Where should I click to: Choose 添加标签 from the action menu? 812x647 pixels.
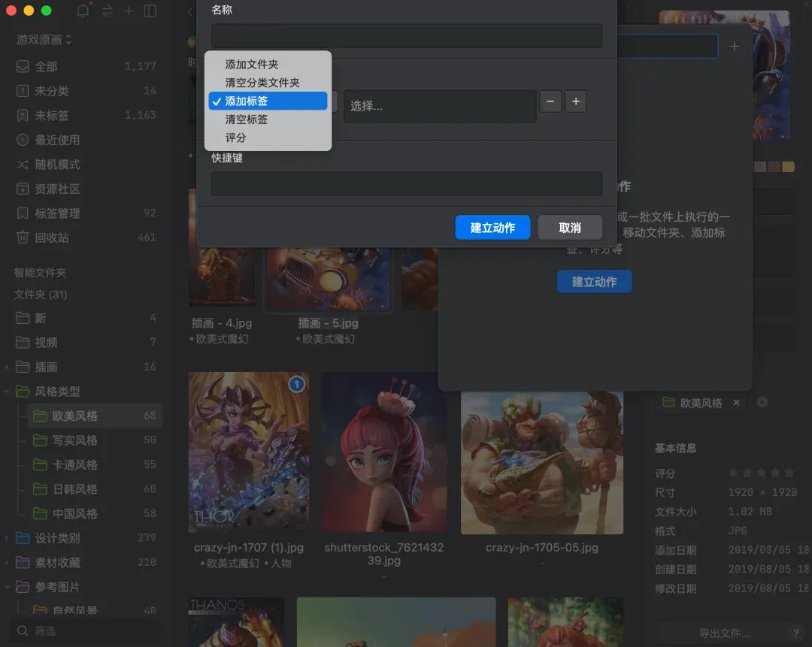pyautogui.click(x=268, y=101)
